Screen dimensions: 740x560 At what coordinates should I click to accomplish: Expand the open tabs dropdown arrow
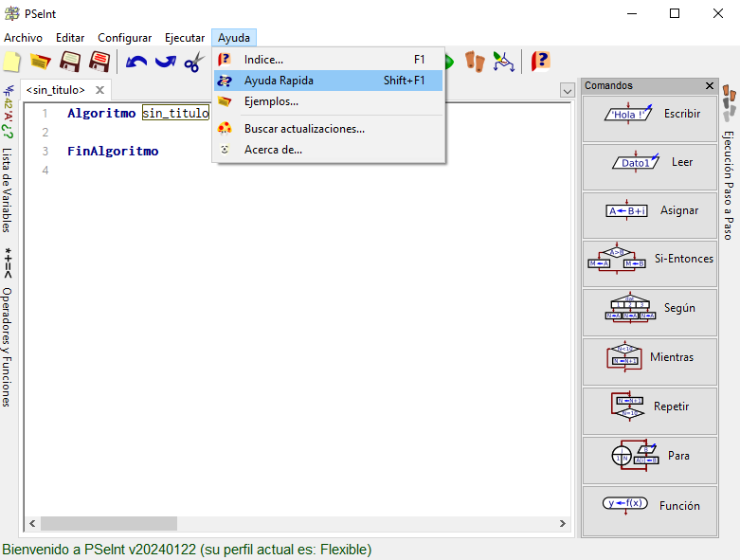click(x=568, y=90)
